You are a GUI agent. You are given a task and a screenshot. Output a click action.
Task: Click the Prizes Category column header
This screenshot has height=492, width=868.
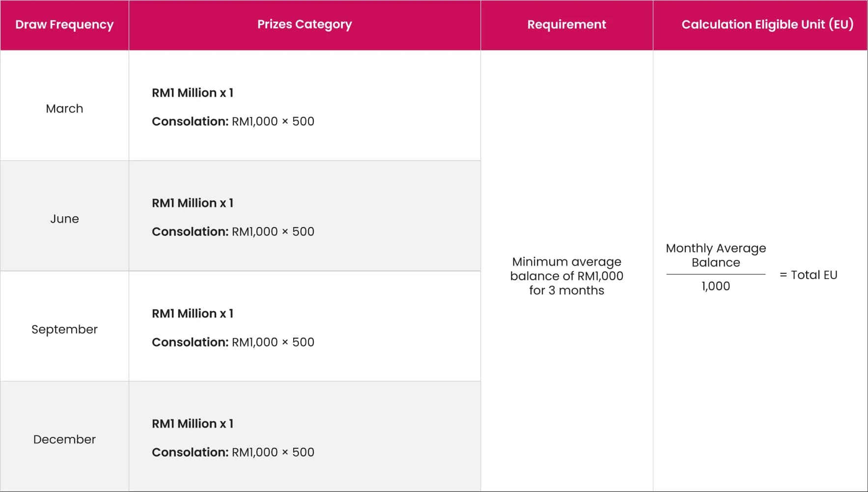tap(305, 25)
